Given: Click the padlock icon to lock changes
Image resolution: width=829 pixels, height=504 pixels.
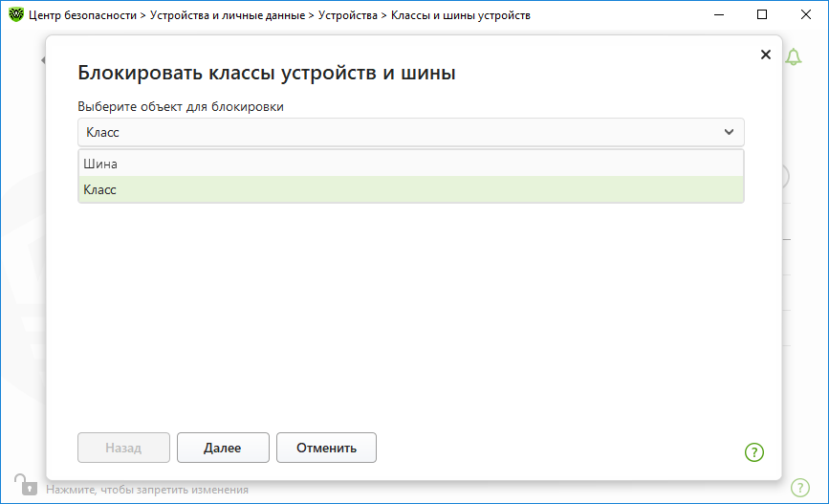Looking at the screenshot, I should [x=26, y=485].
